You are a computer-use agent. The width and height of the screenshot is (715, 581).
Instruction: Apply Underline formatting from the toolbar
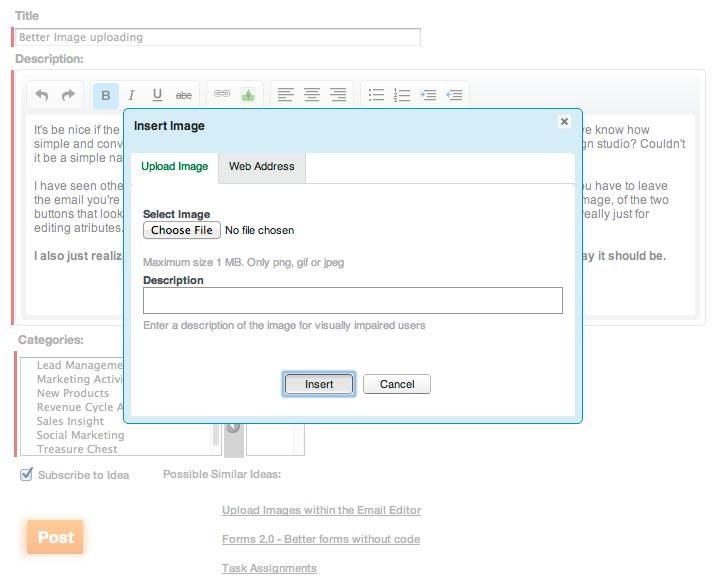click(x=157, y=96)
